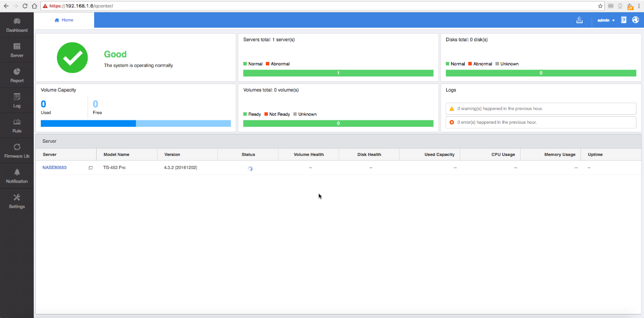This screenshot has height=318, width=644.
Task: Sort by the Status column header
Action: 248,154
